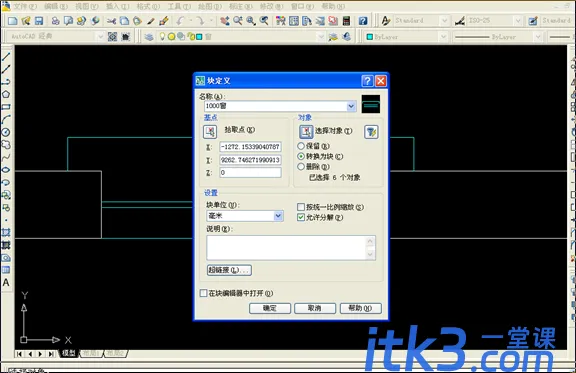Open the 插入 menu

[x=117, y=7]
